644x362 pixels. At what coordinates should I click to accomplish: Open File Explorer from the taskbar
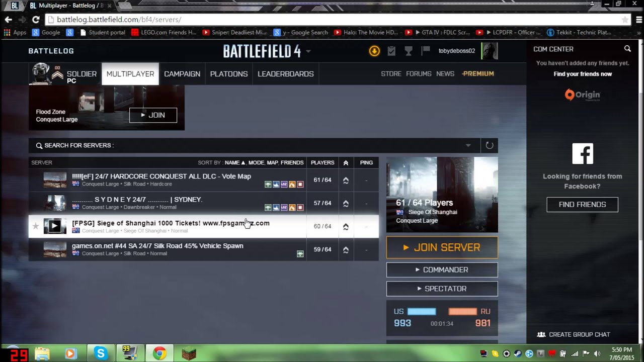point(42,354)
